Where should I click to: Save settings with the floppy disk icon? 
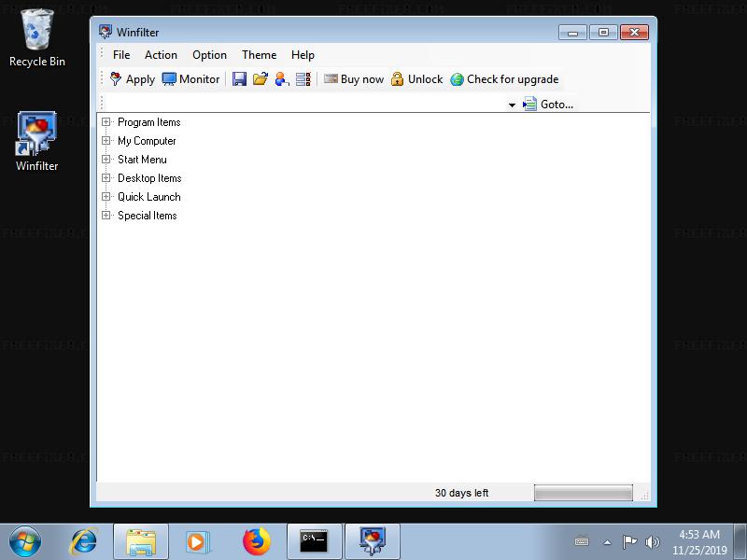239,79
